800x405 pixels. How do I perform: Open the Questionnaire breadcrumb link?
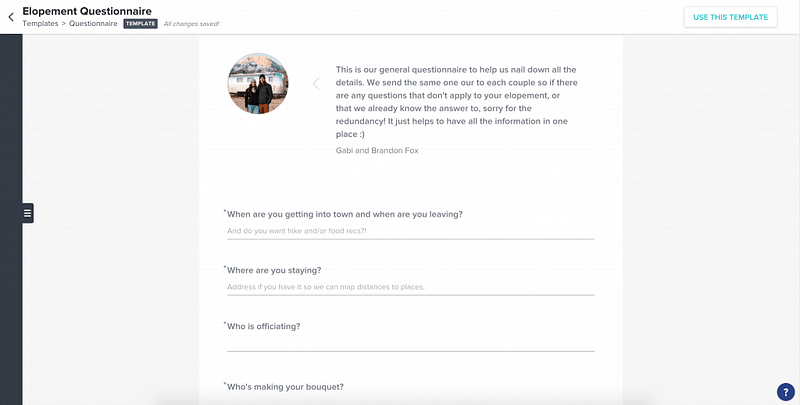(94, 23)
